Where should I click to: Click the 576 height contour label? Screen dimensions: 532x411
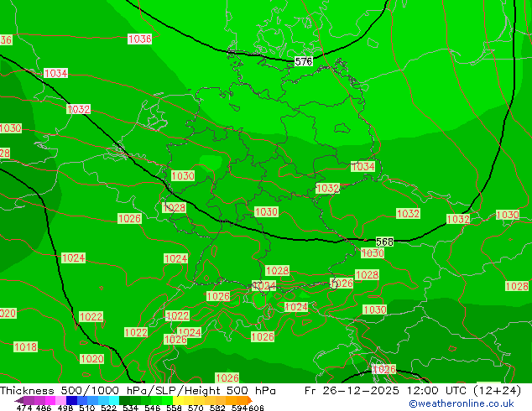pyautogui.click(x=303, y=61)
